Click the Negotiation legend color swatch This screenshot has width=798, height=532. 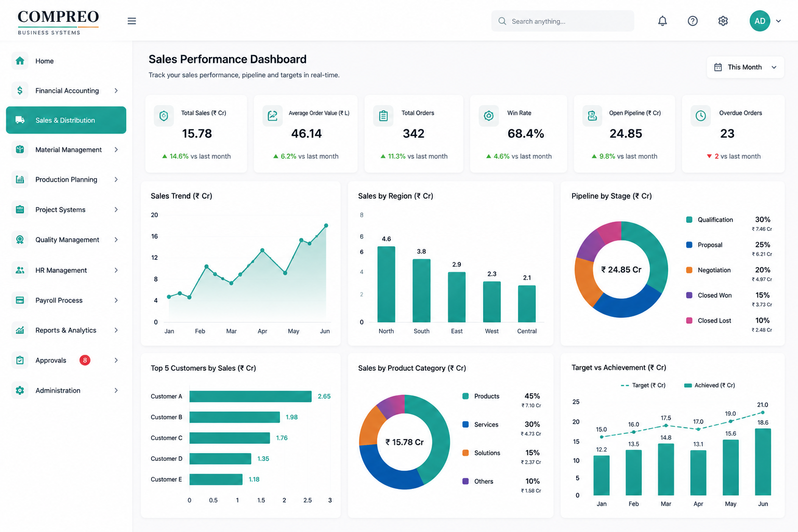coord(689,270)
